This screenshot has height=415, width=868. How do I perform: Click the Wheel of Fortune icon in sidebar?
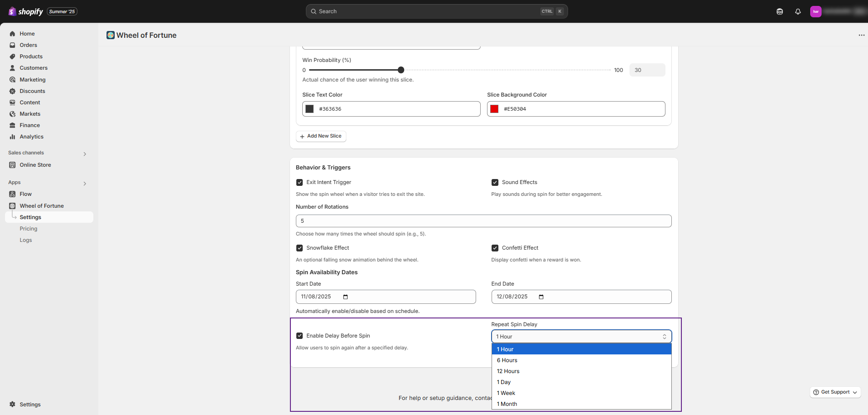[x=12, y=206]
